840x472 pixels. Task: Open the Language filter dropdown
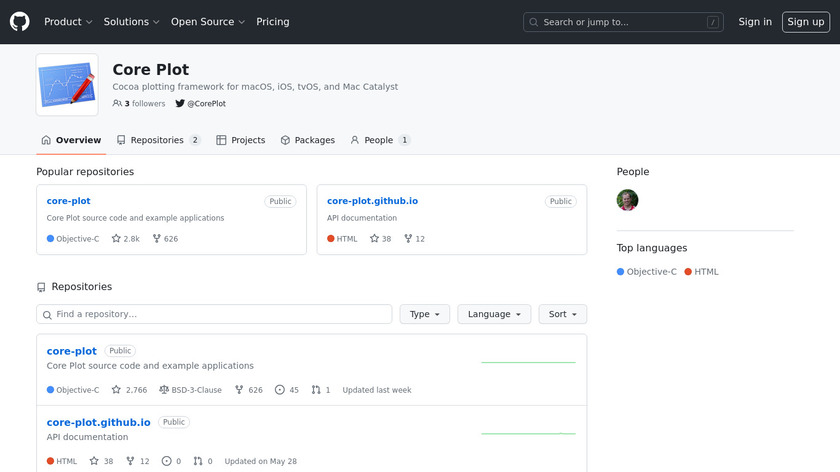pos(494,314)
